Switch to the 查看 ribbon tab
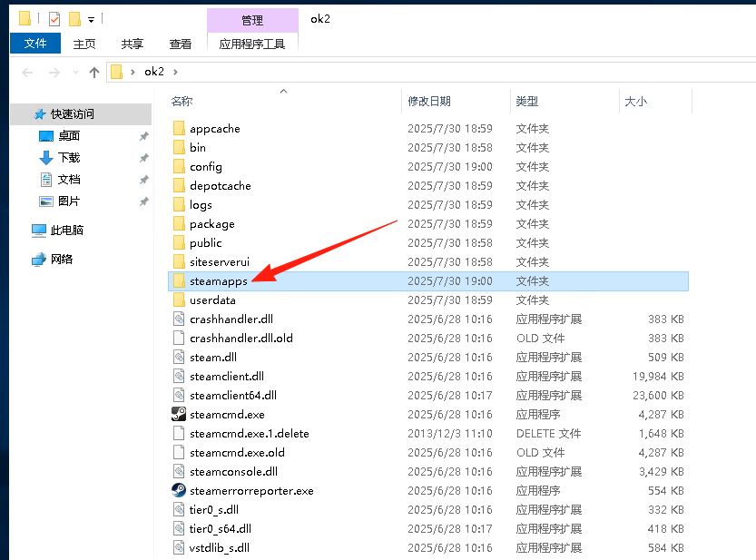 click(x=181, y=44)
